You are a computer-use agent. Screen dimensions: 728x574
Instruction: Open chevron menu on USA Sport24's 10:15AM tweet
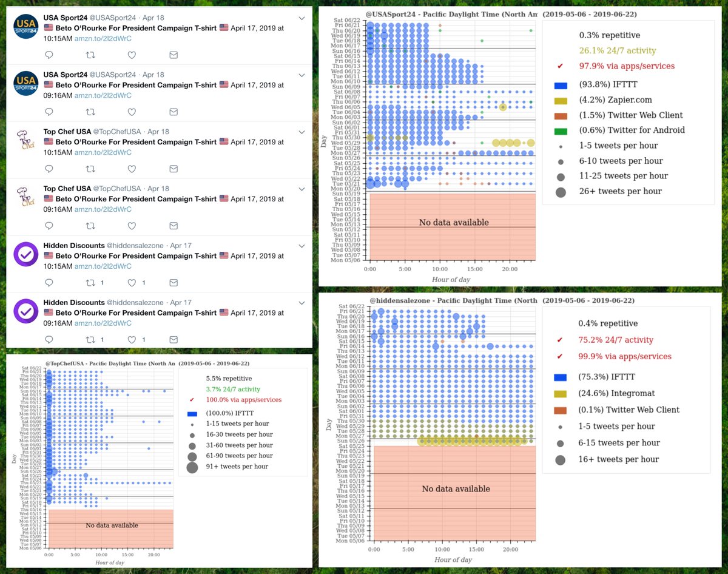coord(302,18)
